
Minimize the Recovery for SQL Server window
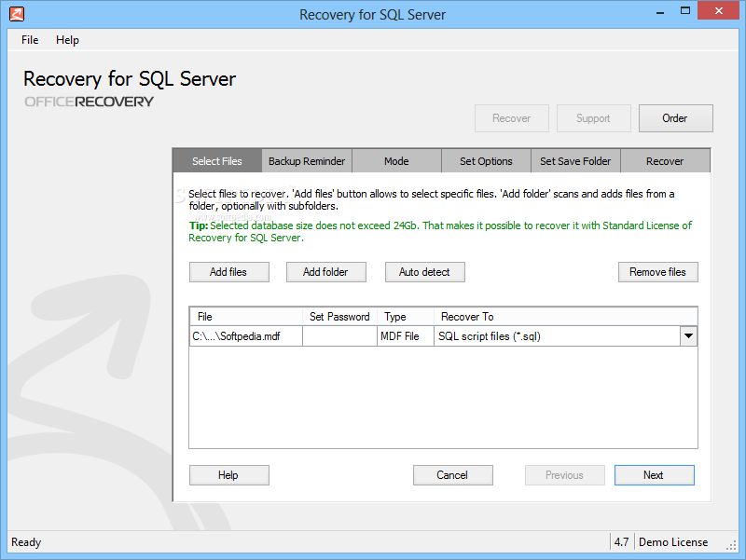(660, 12)
